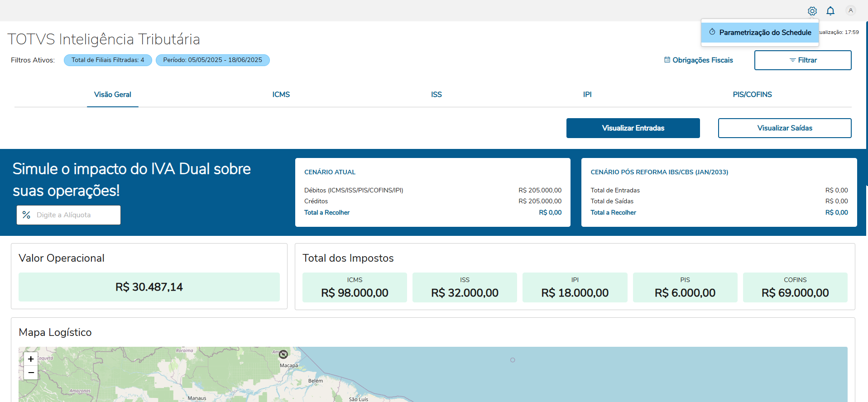This screenshot has width=868, height=402.
Task: Click the IPI R$ 18.000,00 card
Action: pos(575,287)
